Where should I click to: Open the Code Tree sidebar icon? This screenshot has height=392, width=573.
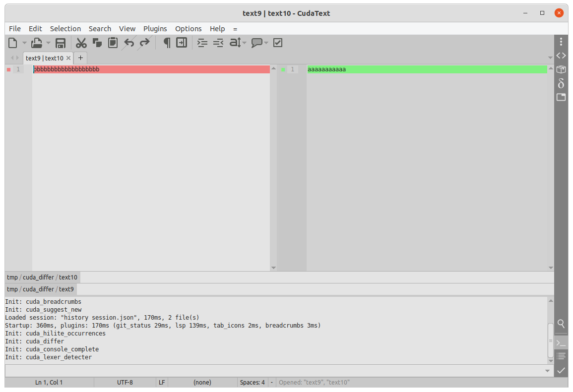[561, 56]
